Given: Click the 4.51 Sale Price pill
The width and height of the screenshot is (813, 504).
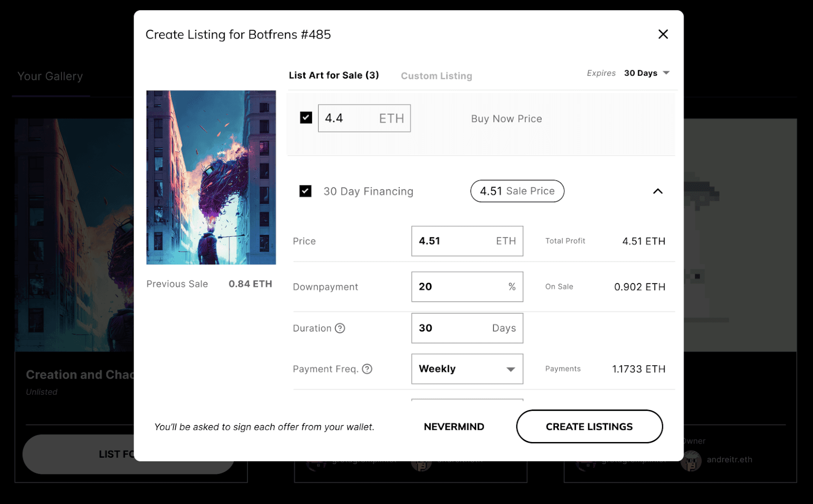Looking at the screenshot, I should (517, 191).
